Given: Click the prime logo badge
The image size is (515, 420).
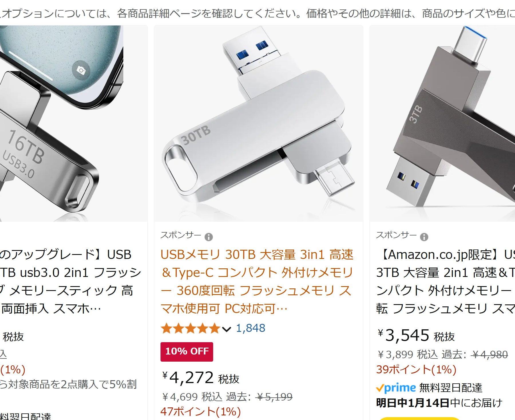Looking at the screenshot, I should pyautogui.click(x=396, y=388).
